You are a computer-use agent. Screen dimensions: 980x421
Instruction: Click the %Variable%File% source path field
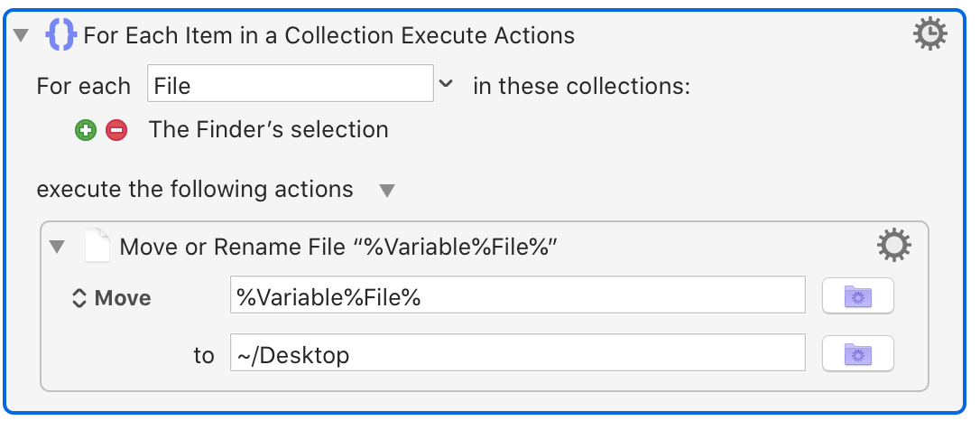pos(517,295)
